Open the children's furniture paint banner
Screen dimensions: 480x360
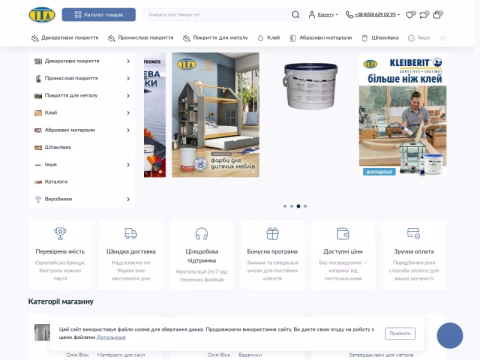click(215, 115)
